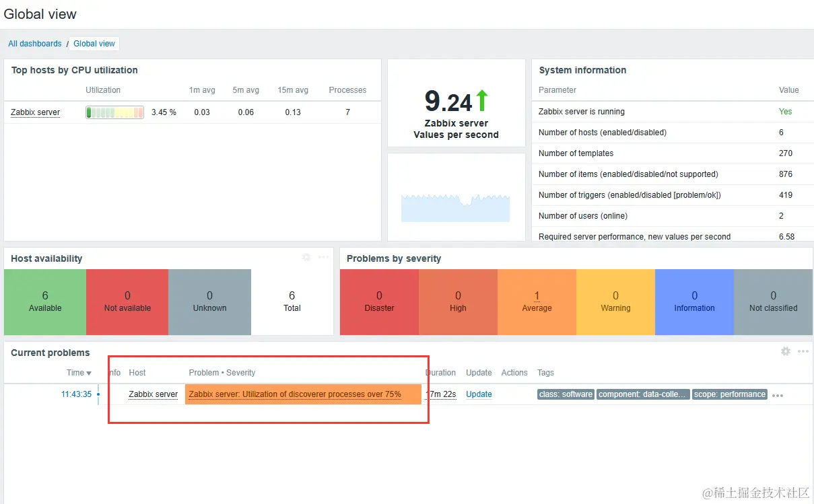The image size is (814, 504).
Task: Click the Problem • Severity column header
Action: 222,373
